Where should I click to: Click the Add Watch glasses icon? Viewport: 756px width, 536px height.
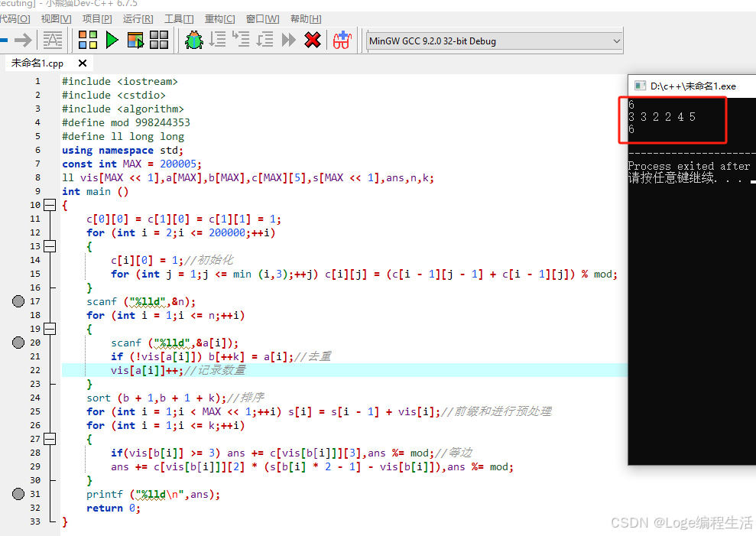(x=342, y=40)
